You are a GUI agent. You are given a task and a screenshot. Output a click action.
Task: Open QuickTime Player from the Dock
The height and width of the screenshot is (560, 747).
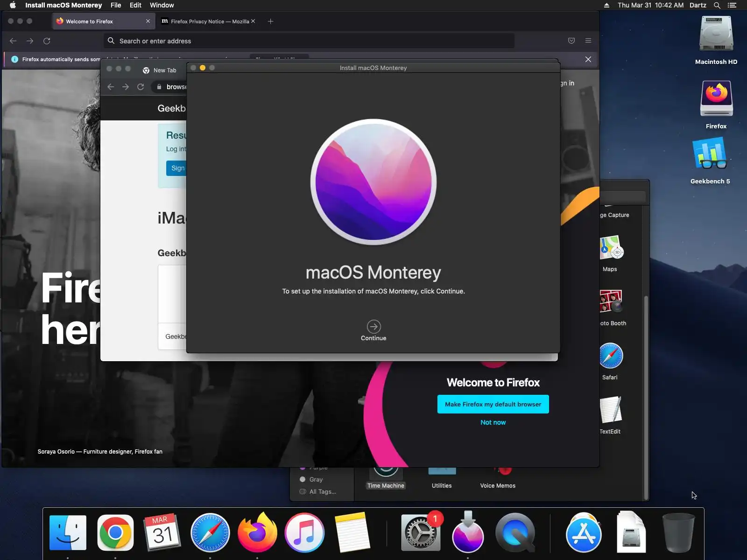[x=515, y=533]
